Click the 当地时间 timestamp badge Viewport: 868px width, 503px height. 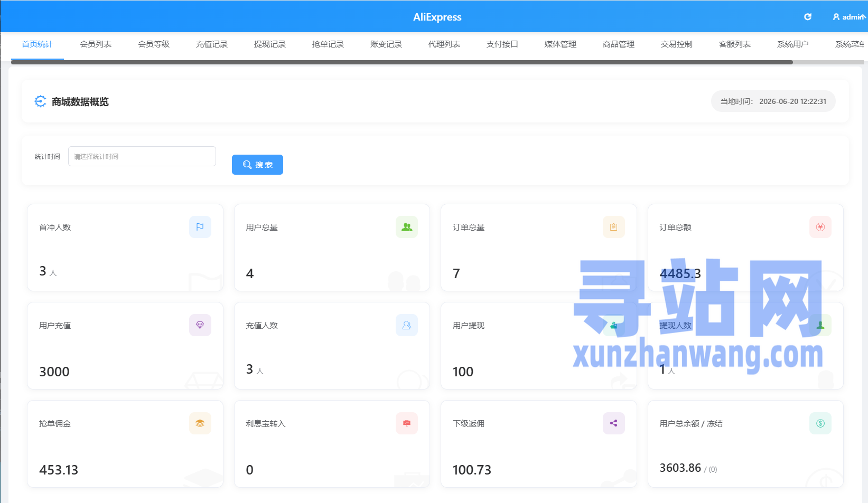click(773, 101)
